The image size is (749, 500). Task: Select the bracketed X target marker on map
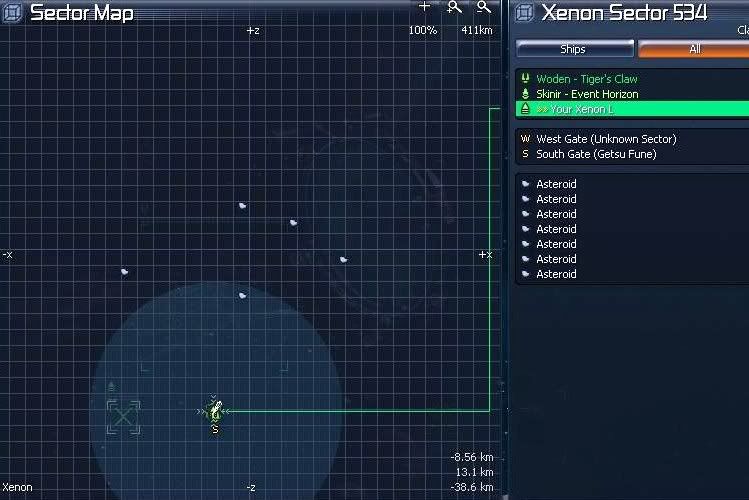point(123,417)
